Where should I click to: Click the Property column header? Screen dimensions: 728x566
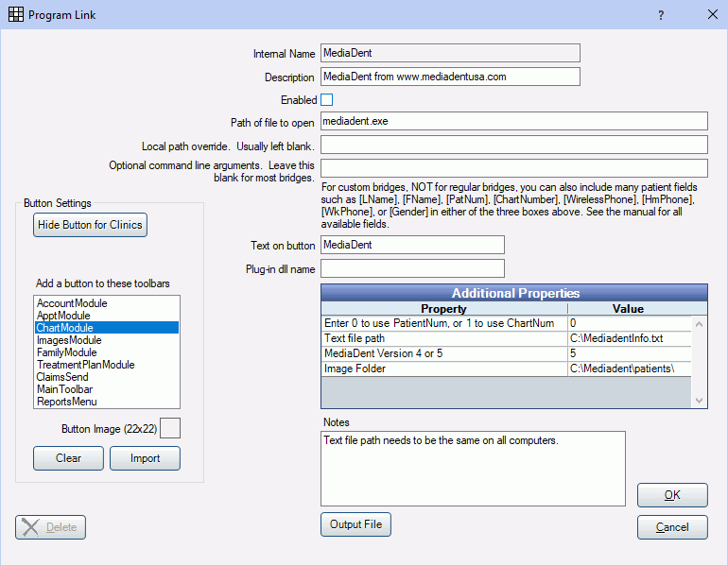(x=443, y=309)
